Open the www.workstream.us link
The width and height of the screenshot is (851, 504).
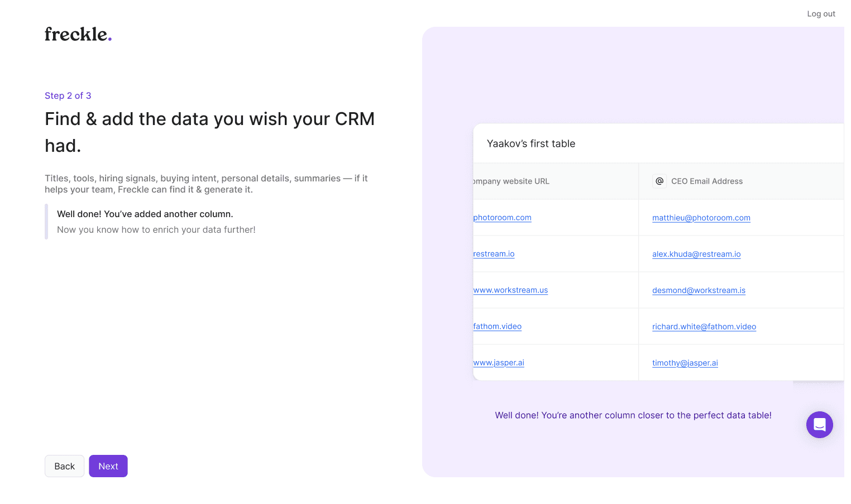pyautogui.click(x=510, y=290)
